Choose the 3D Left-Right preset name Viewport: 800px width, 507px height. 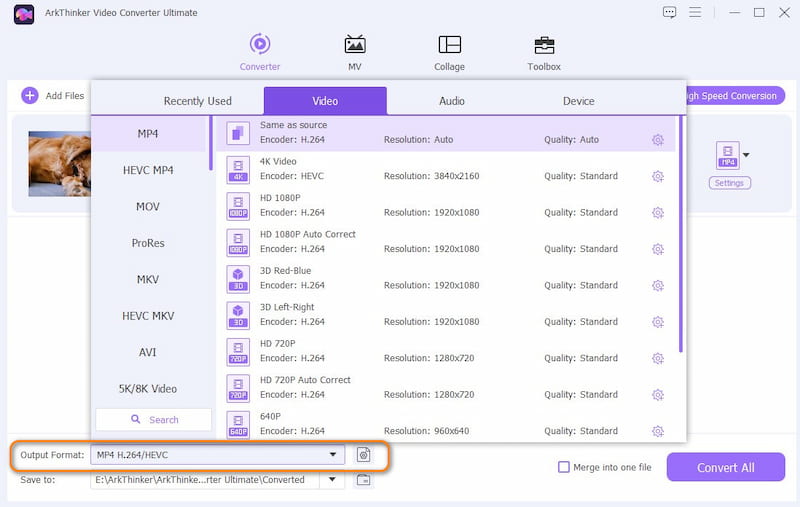(x=287, y=308)
